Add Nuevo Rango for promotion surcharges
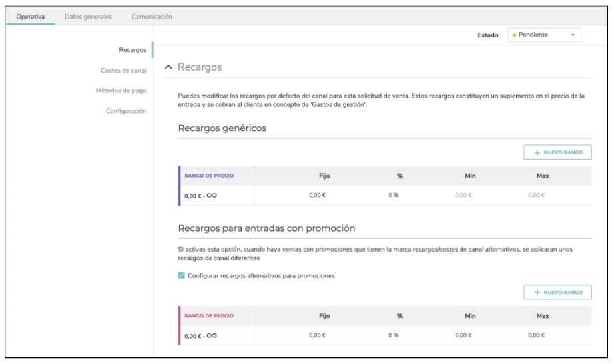Viewport: 614px width, 364px height. pos(557,292)
